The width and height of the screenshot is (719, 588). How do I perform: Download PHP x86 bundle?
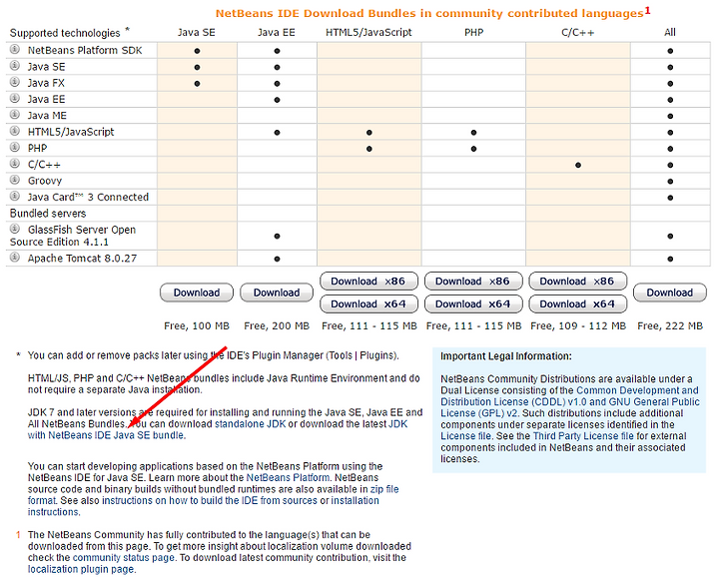point(473,282)
